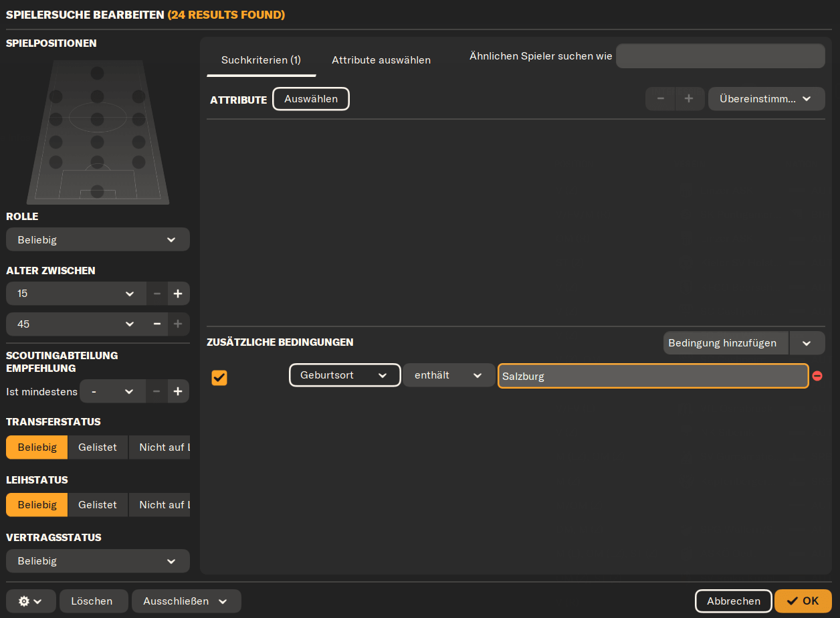Open the Suchkriterien (1) tab
This screenshot has width=840, height=618.
pyautogui.click(x=261, y=60)
